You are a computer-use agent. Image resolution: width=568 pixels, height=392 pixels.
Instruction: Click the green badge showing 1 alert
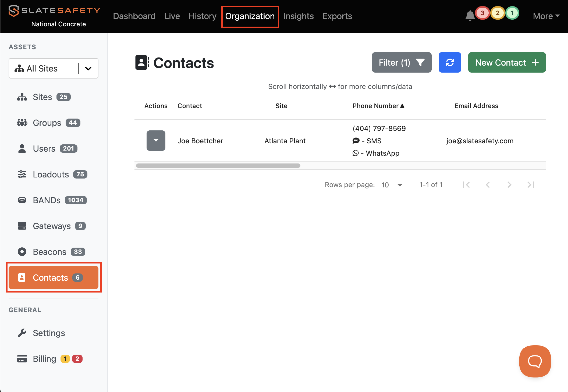(512, 13)
